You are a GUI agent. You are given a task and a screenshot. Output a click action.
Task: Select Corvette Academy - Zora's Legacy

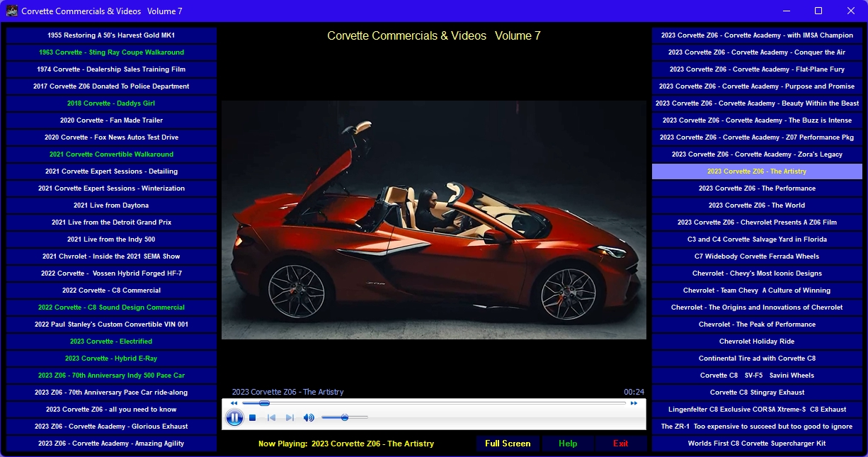(x=757, y=154)
